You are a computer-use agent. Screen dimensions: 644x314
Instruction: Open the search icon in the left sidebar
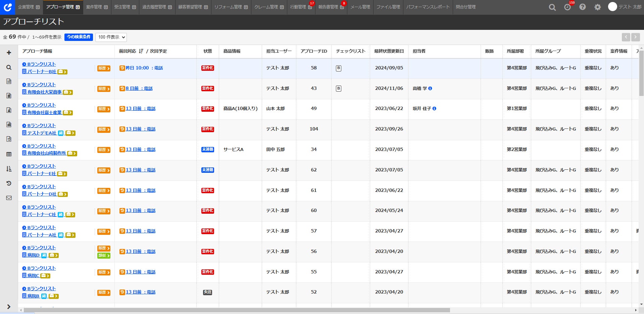pyautogui.click(x=9, y=67)
